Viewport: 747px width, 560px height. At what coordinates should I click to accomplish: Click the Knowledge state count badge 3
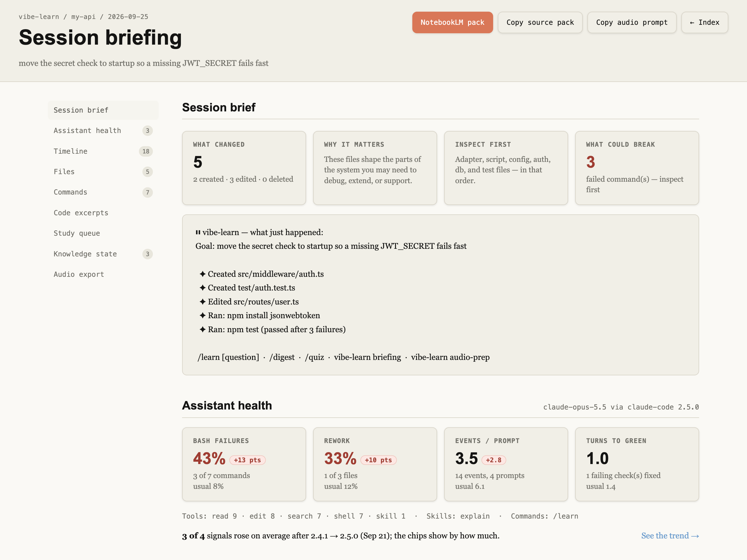tap(147, 254)
